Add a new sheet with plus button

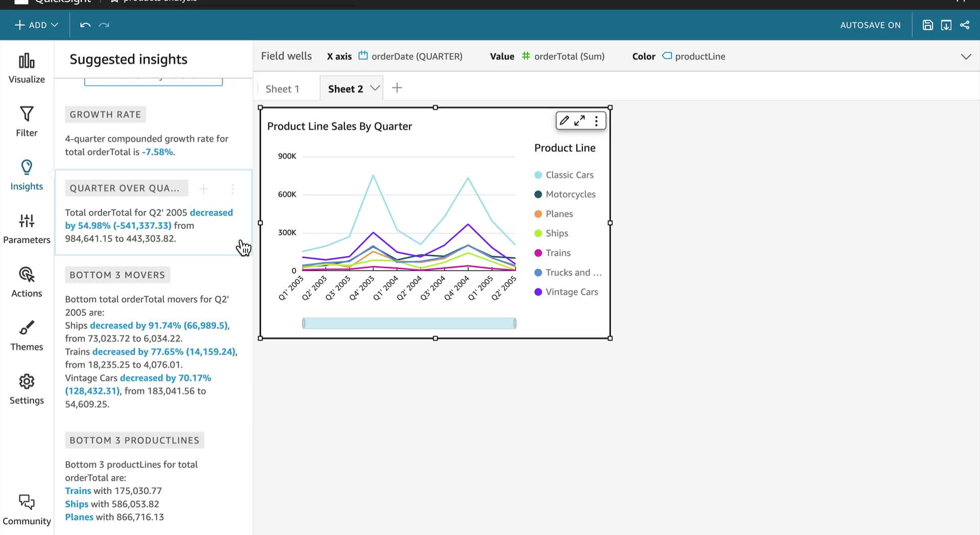(397, 88)
